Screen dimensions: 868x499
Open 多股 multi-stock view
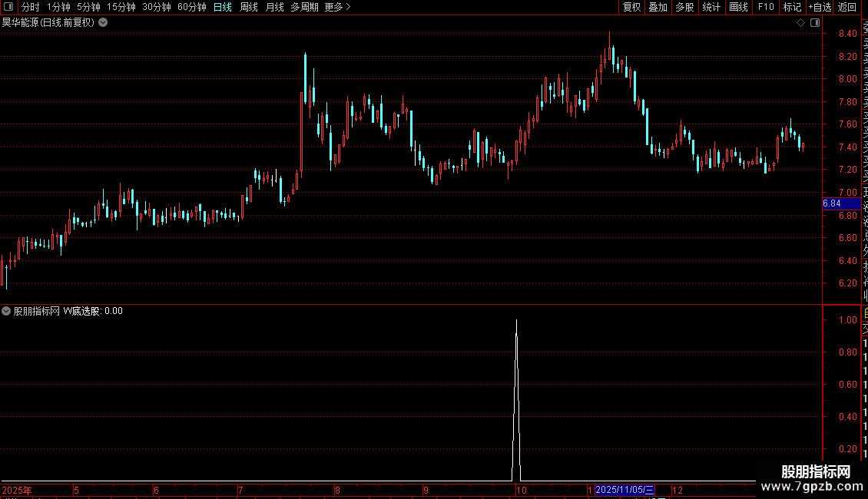click(684, 7)
